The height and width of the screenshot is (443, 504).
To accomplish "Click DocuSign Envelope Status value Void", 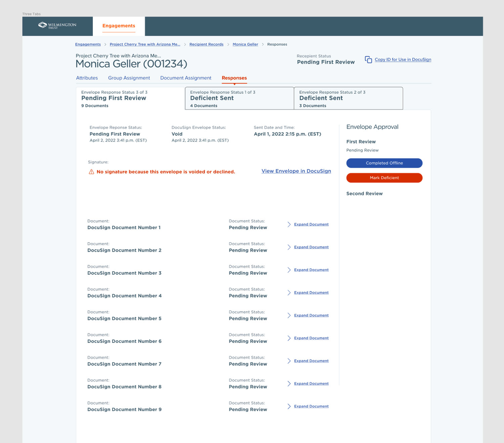I will click(177, 134).
